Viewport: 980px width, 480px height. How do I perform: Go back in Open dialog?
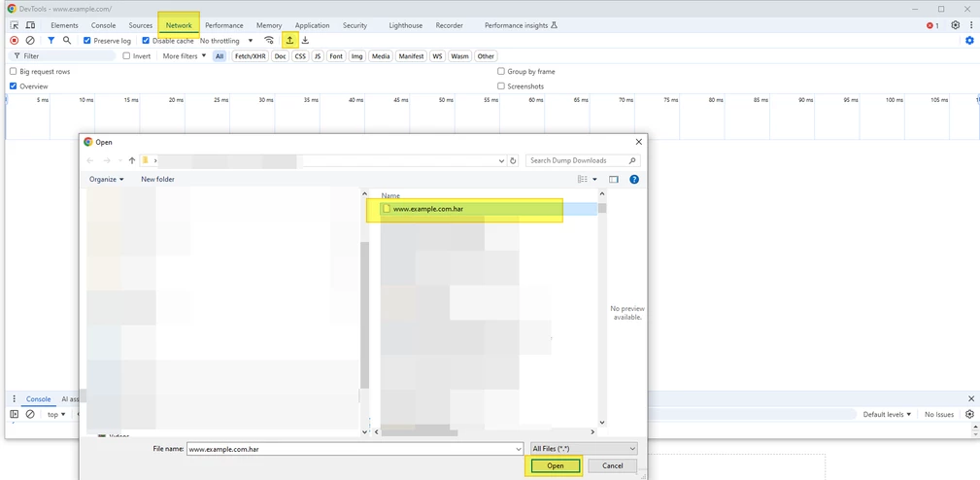point(90,160)
